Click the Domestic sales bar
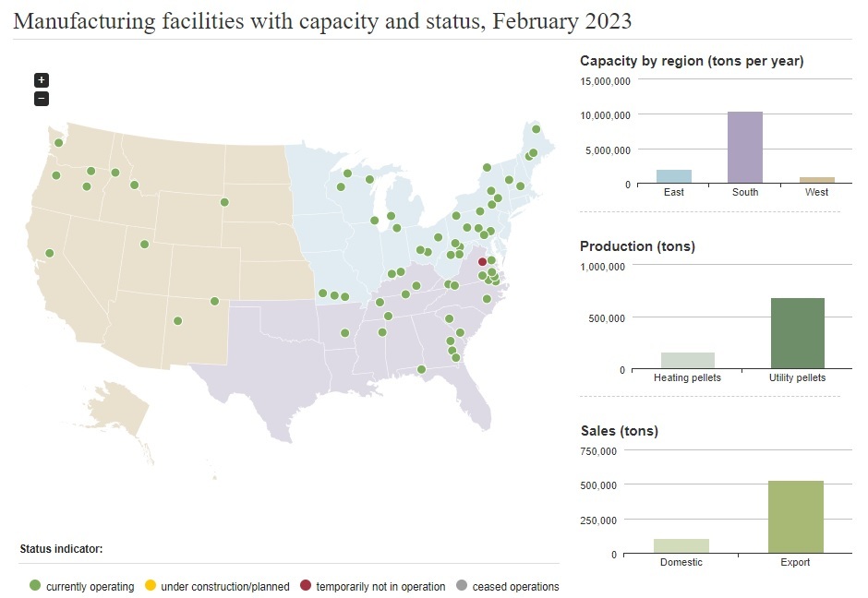 tap(681, 545)
